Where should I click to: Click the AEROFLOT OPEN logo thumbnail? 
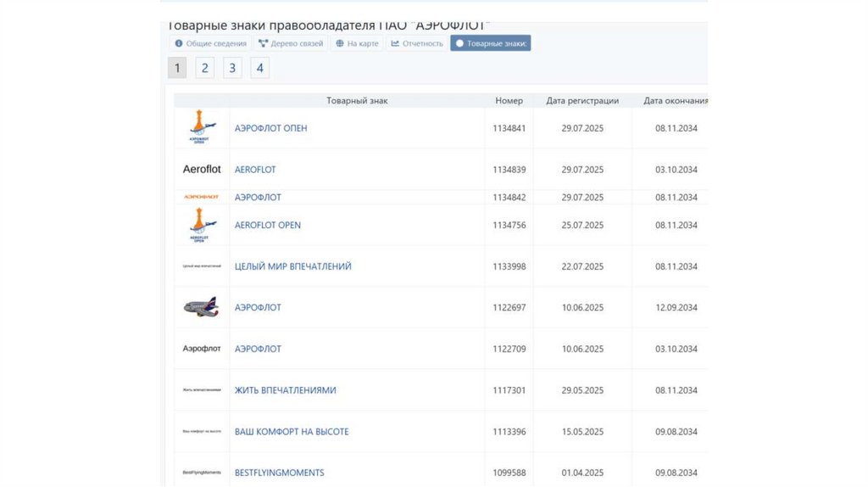(202, 225)
